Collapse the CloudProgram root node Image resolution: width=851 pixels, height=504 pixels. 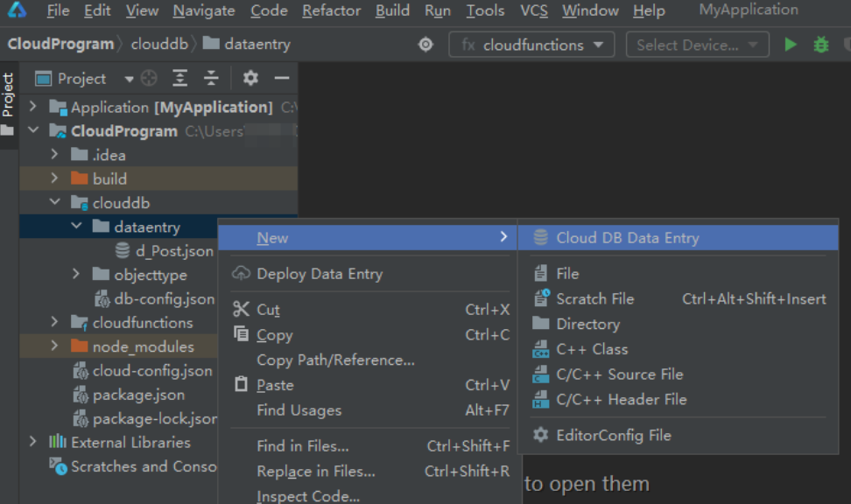pyautogui.click(x=33, y=129)
